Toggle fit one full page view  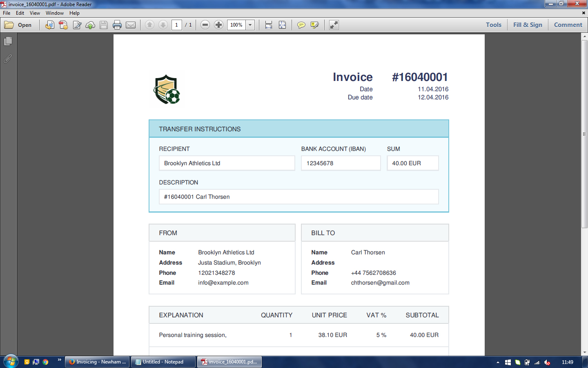click(282, 25)
